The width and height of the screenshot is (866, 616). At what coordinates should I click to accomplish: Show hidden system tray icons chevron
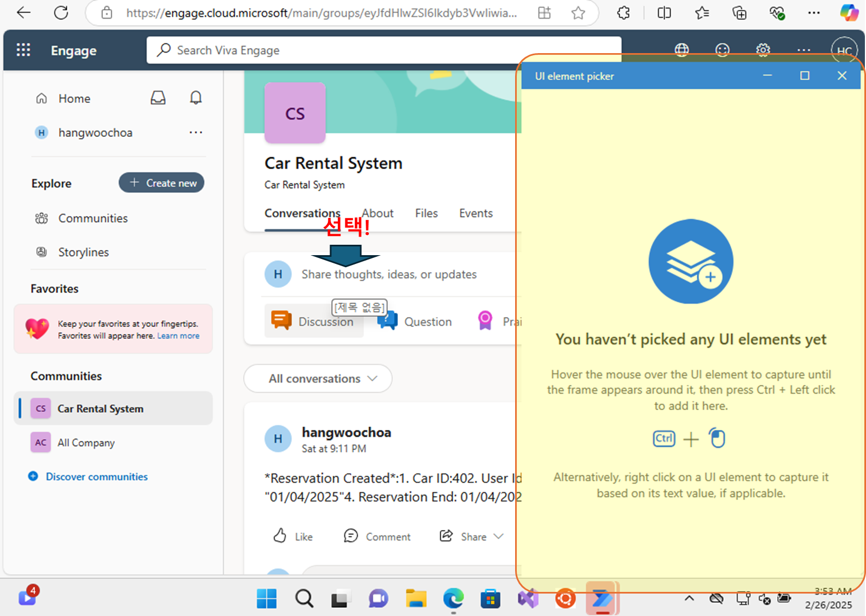[689, 598]
